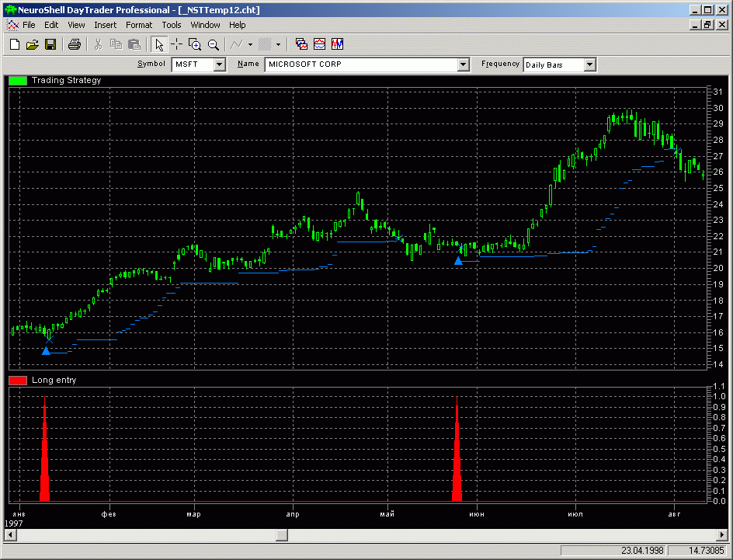The width and height of the screenshot is (733, 560).
Task: Open the Tools menu
Action: [171, 25]
